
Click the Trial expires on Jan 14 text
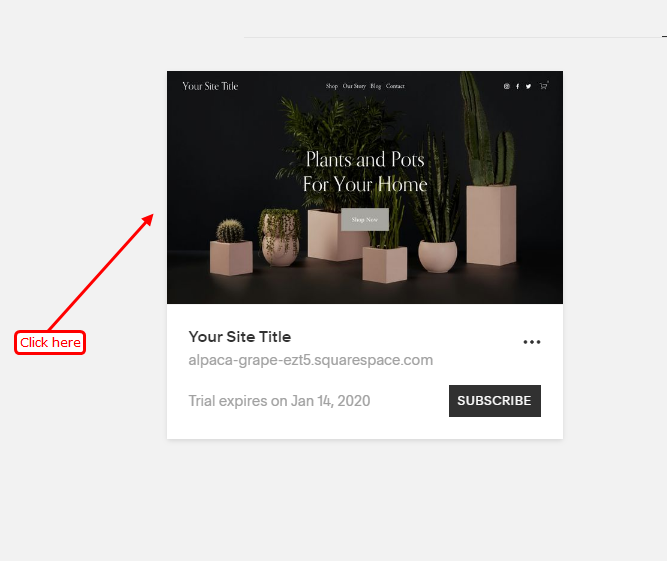click(279, 401)
